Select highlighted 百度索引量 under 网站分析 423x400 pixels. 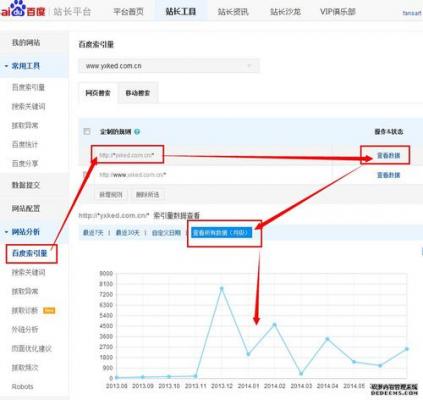[x=30, y=253]
